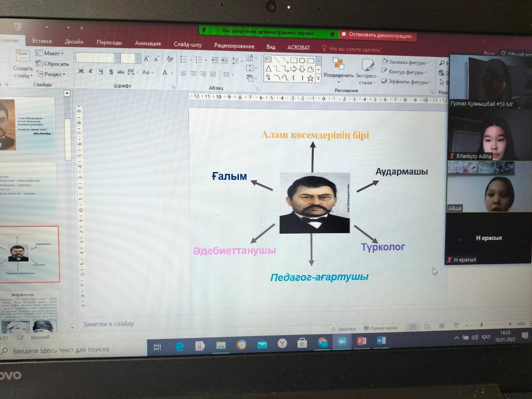Toggle underline formatting (Ч)

tap(101, 71)
